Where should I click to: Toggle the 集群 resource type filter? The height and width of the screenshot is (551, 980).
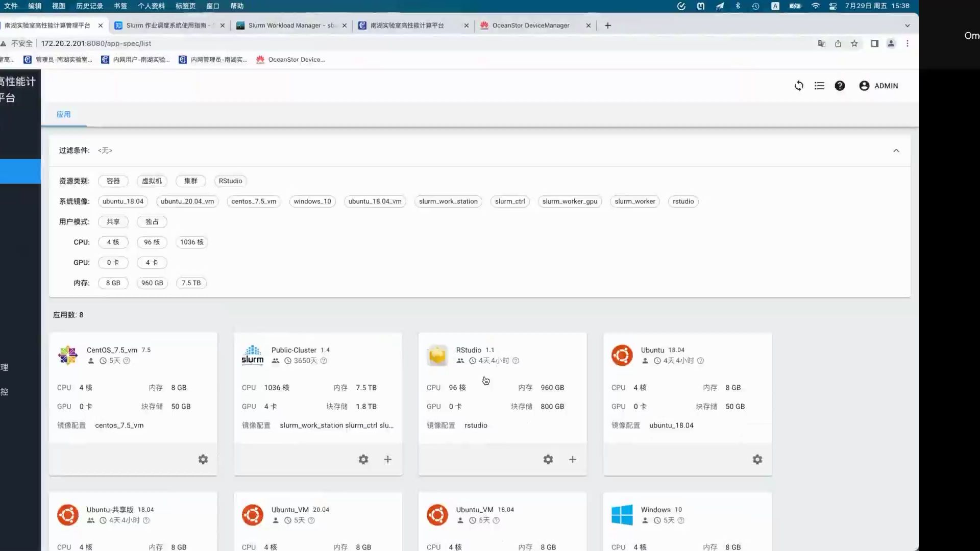[191, 181]
